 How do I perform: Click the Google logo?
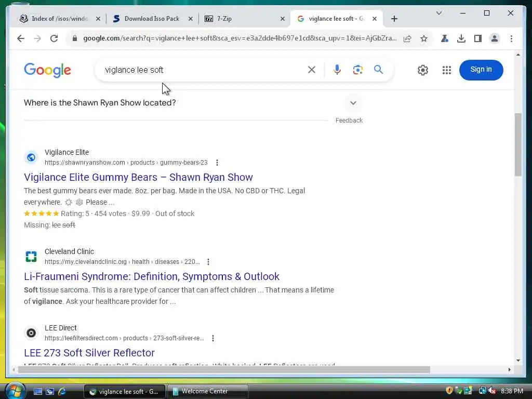[x=47, y=70]
